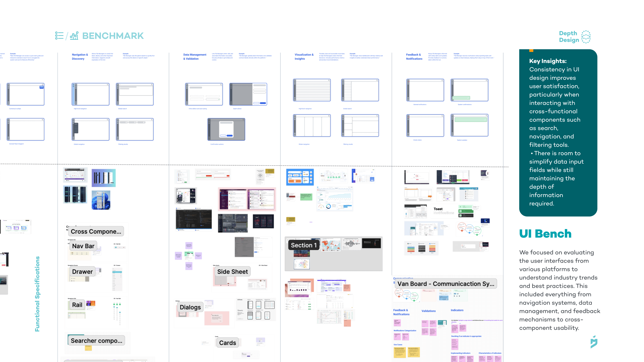The height and width of the screenshot is (362, 644).
Task: Select the Global search wireframe under Navigation & Discovery
Action: coord(135,94)
